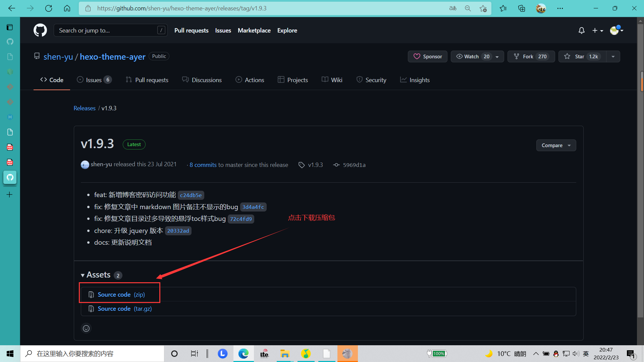Open the GitHub logo home link
644x362 pixels.
[x=40, y=30]
